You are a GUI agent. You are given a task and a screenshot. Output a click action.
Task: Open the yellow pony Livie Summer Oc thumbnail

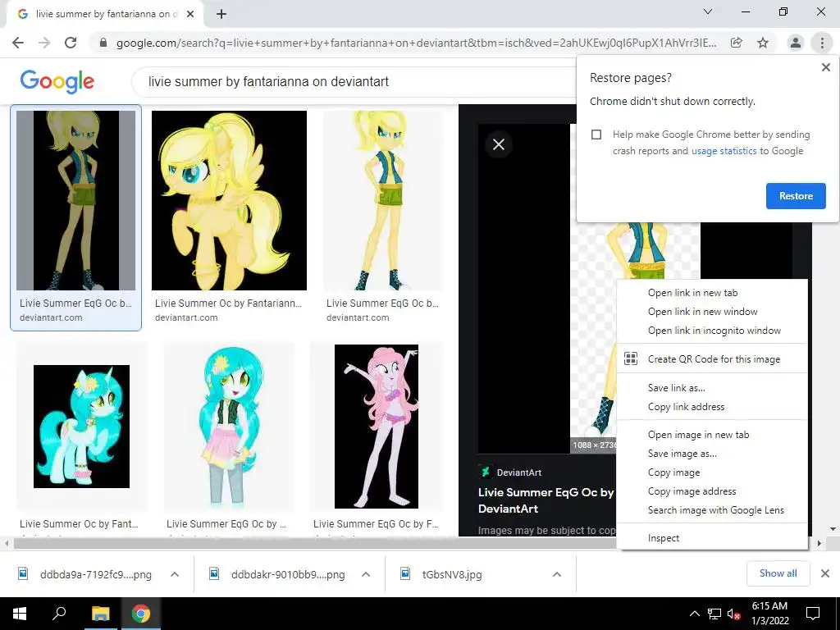click(230, 200)
